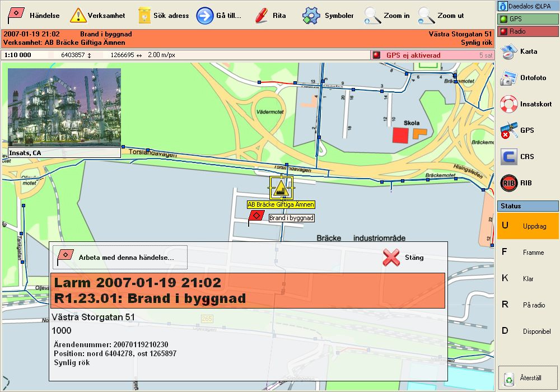560x392 pixels.
Task: Switch to Ortofoto view
Action: coord(508,78)
